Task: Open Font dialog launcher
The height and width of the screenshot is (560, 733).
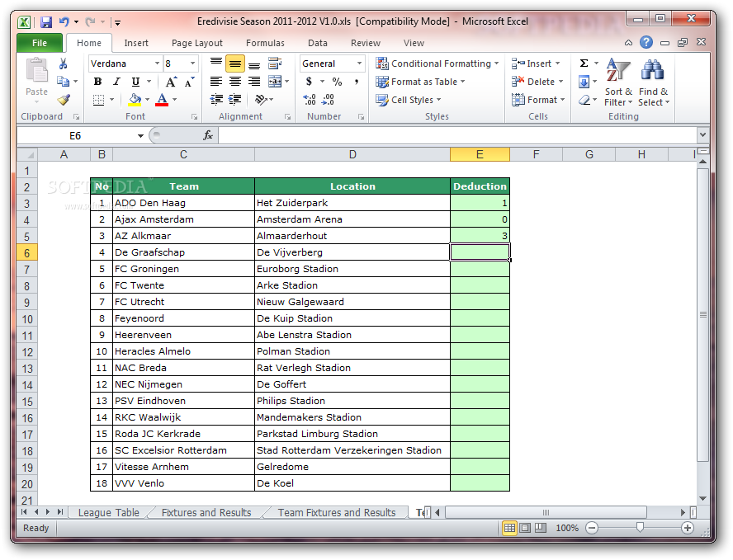Action: click(195, 117)
